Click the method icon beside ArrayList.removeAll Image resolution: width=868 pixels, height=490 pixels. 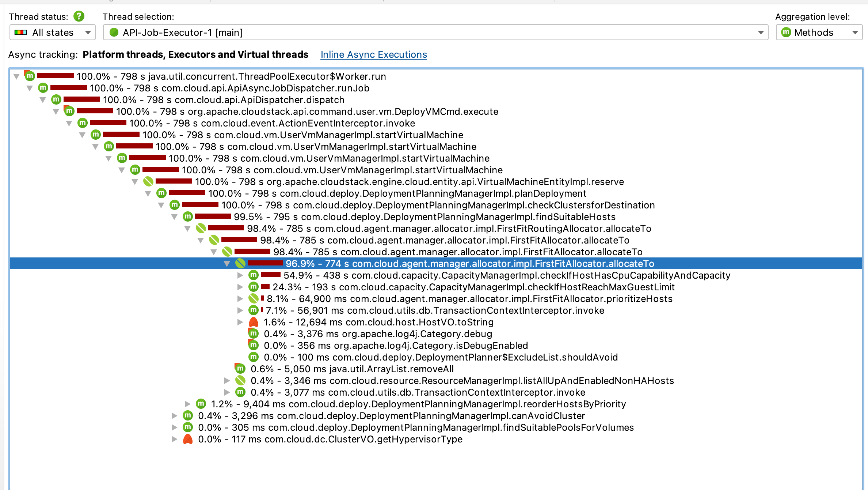[x=240, y=369]
